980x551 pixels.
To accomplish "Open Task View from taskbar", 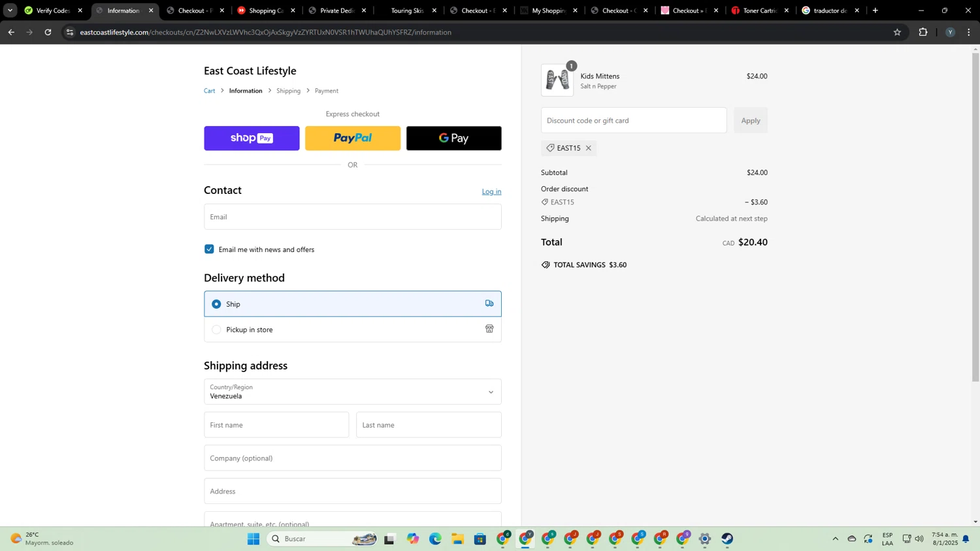I will 389,539.
